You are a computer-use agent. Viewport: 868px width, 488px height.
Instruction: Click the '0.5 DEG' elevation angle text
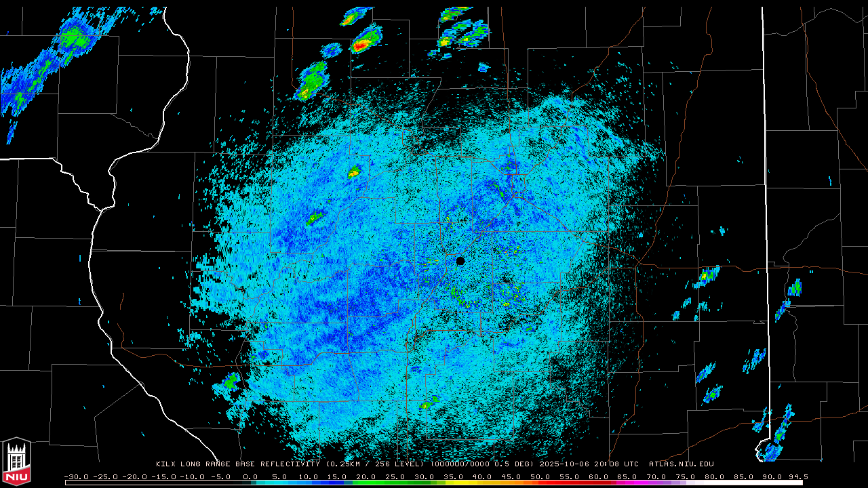pos(514,464)
